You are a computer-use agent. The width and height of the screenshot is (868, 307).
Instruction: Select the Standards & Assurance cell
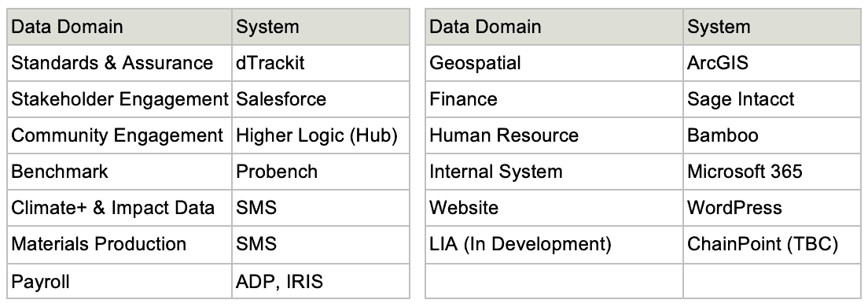point(120,63)
